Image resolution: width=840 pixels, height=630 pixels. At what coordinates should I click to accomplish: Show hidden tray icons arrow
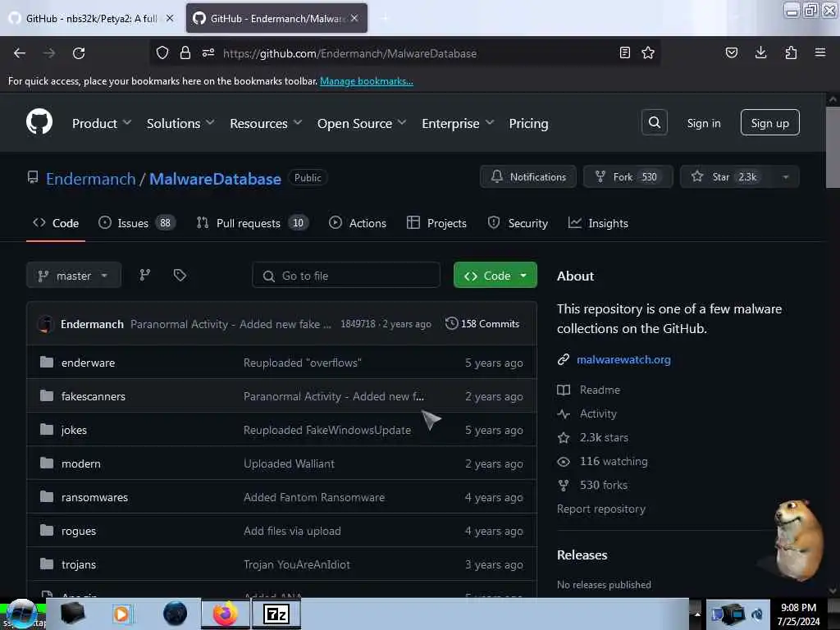tap(697, 614)
